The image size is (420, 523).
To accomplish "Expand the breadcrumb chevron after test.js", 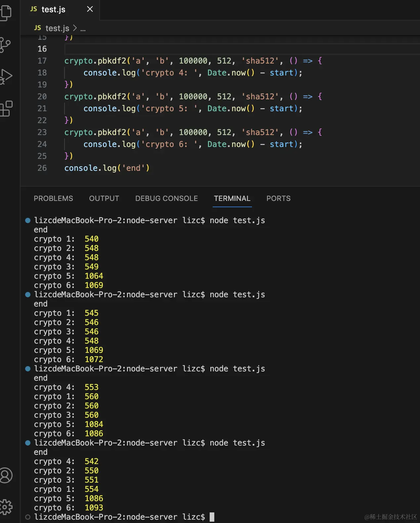I will pyautogui.click(x=75, y=28).
